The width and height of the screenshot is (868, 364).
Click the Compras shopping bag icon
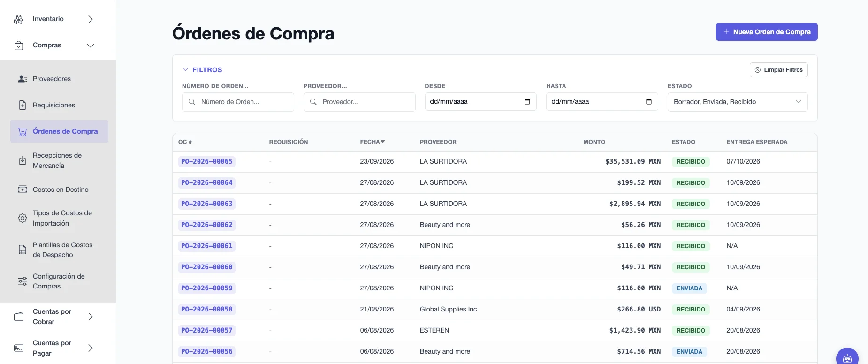click(19, 45)
